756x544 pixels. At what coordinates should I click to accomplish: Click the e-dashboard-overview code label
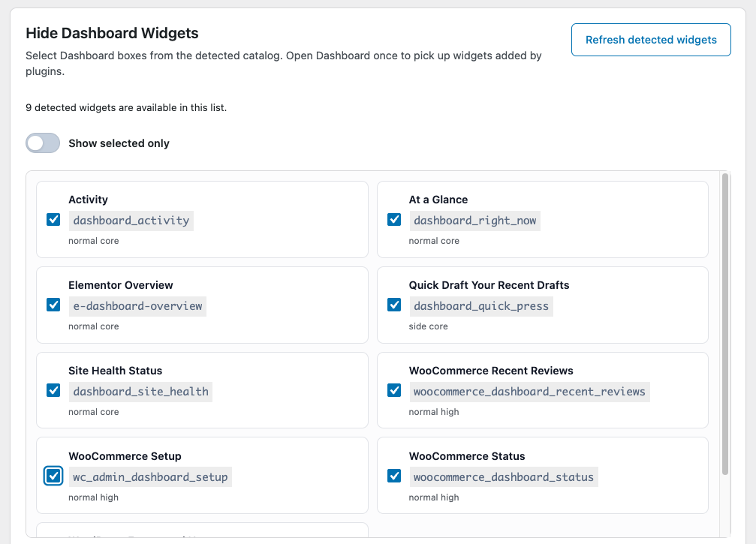tap(137, 306)
